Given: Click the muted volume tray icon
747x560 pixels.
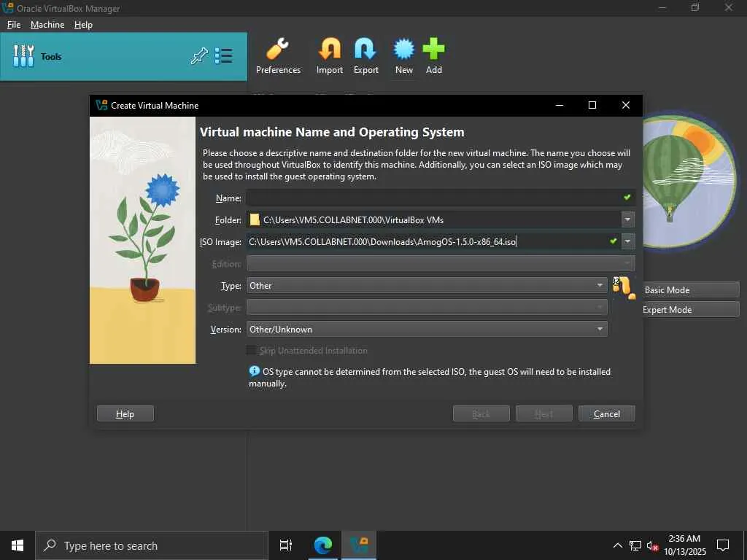Looking at the screenshot, I should pyautogui.click(x=653, y=545).
